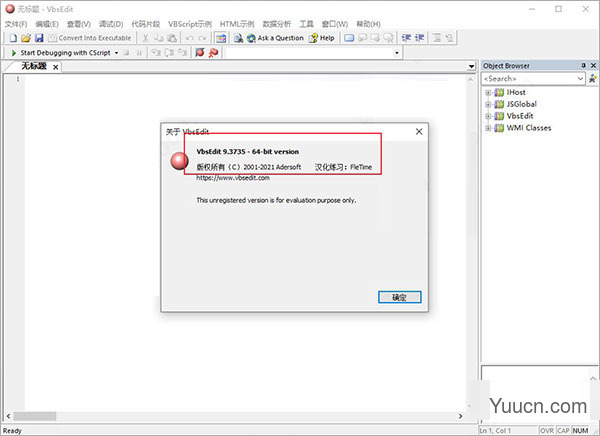Create a new file with the New icon
The height and width of the screenshot is (436, 600).
pyautogui.click(x=13, y=38)
